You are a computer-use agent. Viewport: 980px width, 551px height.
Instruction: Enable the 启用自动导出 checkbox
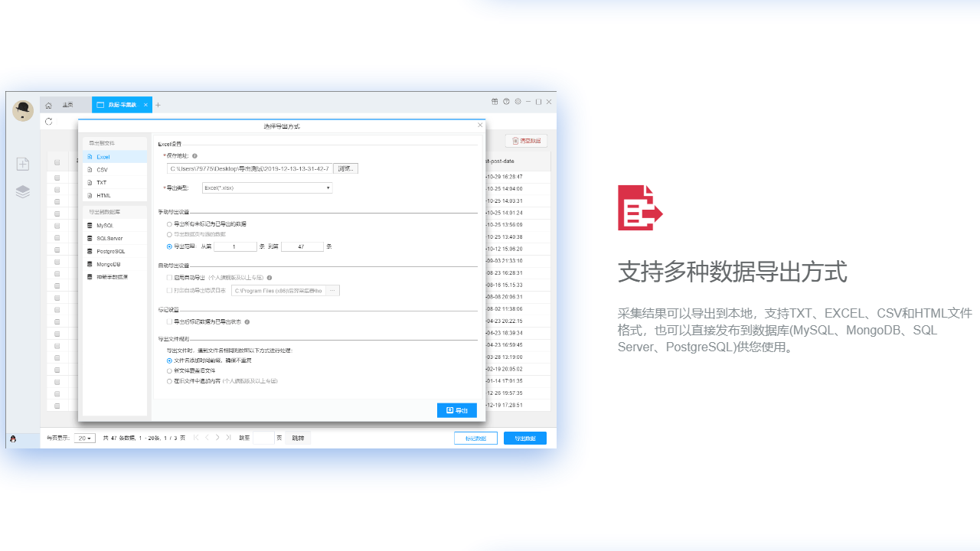170,278
